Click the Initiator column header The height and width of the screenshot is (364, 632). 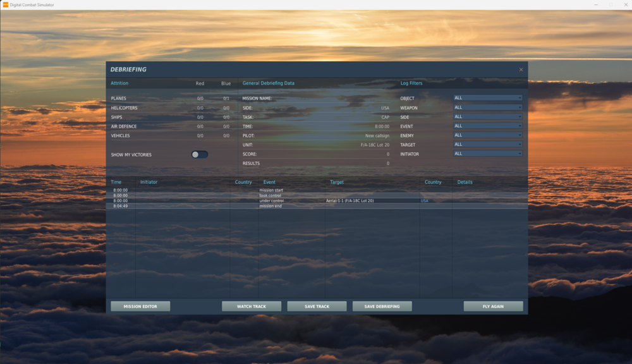(x=150, y=182)
